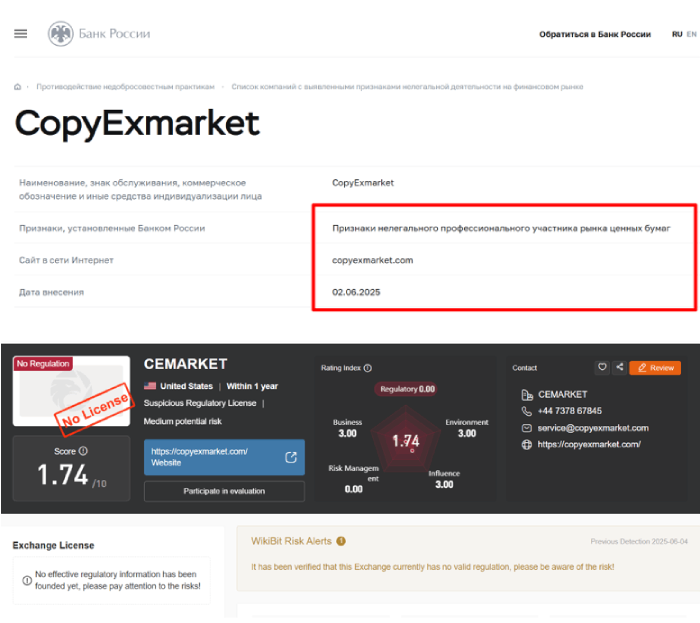This screenshot has height=623, width=700.
Task: Click Participate in evaluation button
Action: (x=224, y=491)
